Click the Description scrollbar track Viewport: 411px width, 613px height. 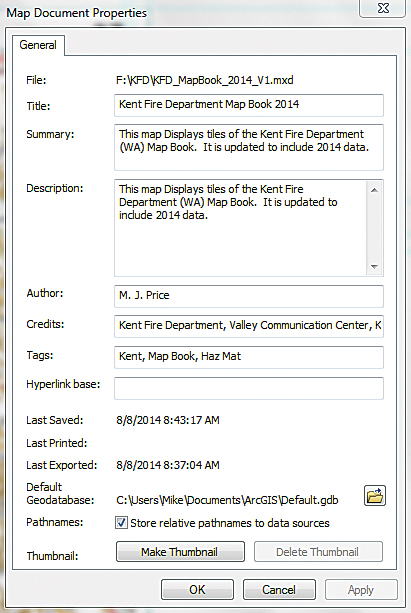pos(374,228)
